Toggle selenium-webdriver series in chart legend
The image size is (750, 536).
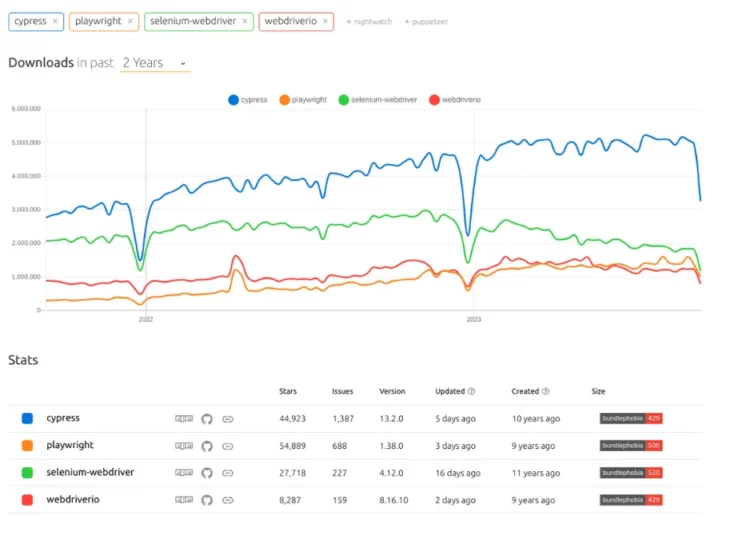tap(378, 99)
